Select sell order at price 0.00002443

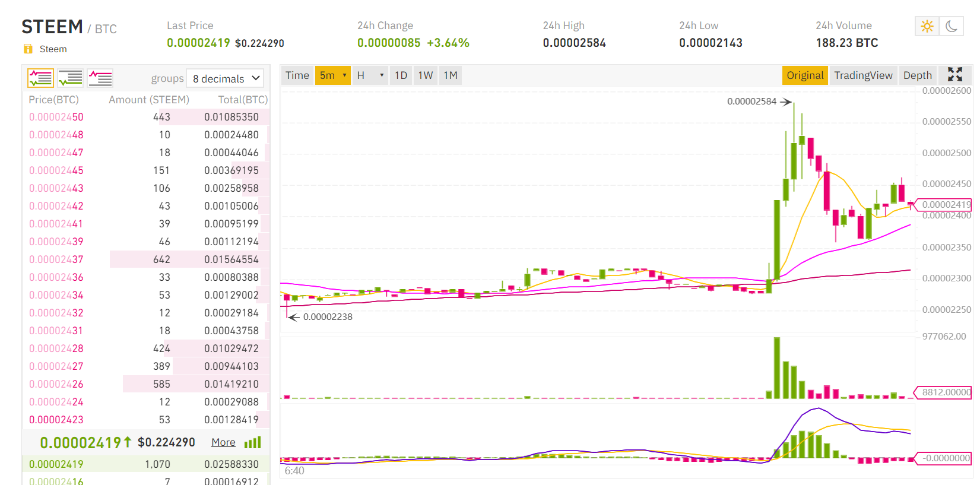click(146, 188)
